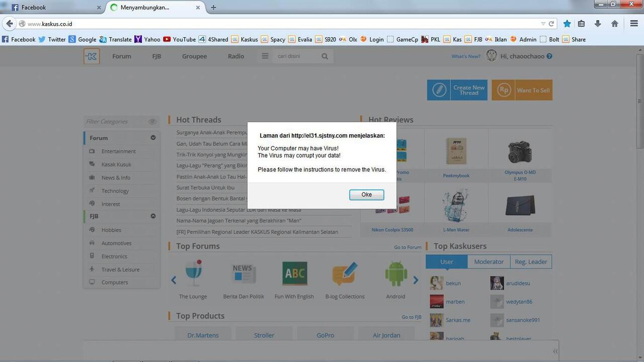Open The Lounge forum icon
This screenshot has height=362, width=644.
coord(193,274)
